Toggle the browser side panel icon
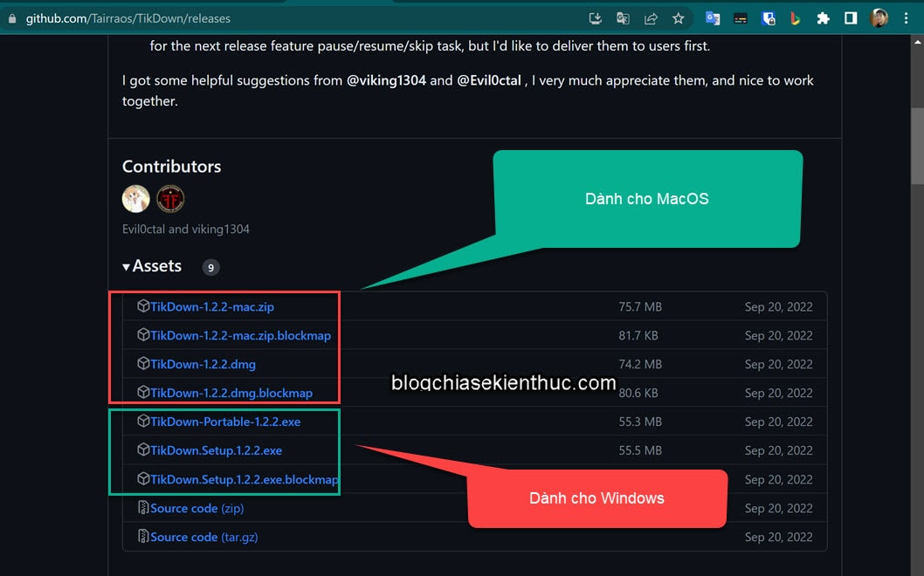Screen dimensions: 924x576 [851, 19]
